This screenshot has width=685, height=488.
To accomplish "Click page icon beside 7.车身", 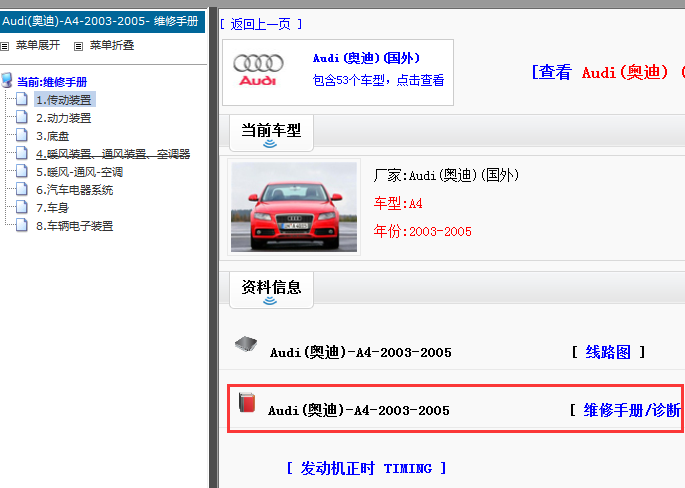I will coord(21,207).
